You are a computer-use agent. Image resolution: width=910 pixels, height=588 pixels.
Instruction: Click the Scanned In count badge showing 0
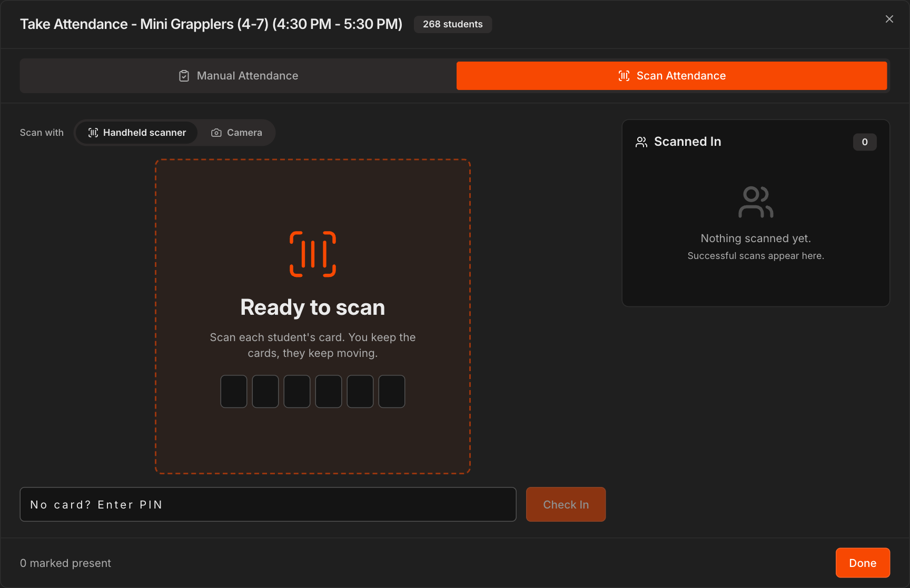(x=865, y=142)
